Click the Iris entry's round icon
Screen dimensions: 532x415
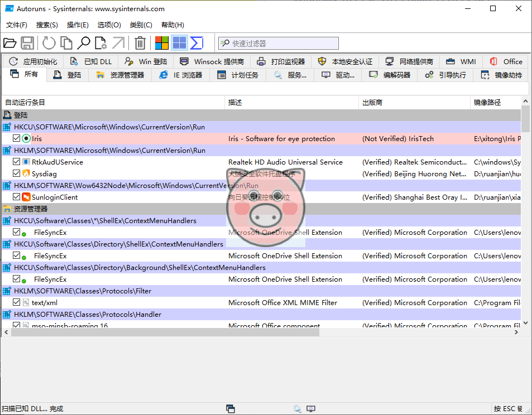pyautogui.click(x=26, y=138)
